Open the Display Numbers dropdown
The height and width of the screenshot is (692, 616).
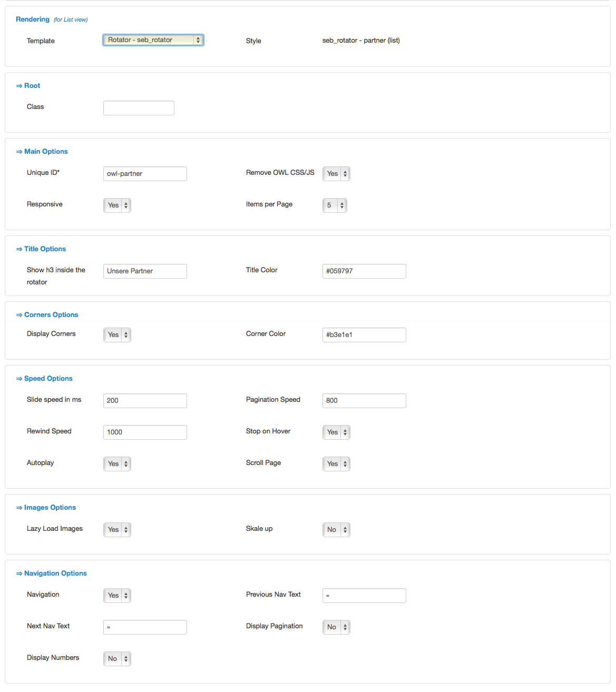pos(117,659)
